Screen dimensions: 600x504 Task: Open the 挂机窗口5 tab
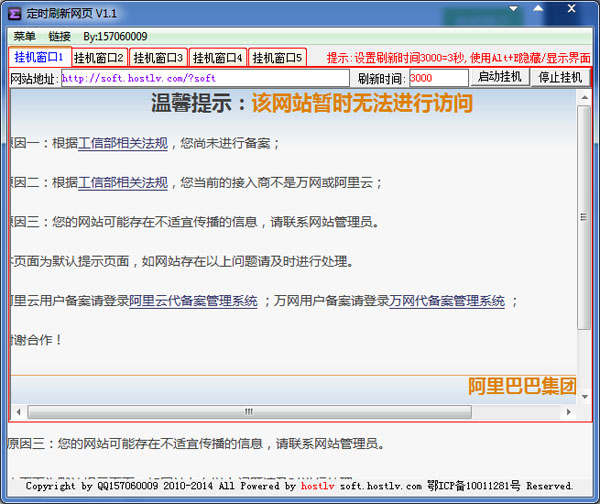pyautogui.click(x=277, y=58)
